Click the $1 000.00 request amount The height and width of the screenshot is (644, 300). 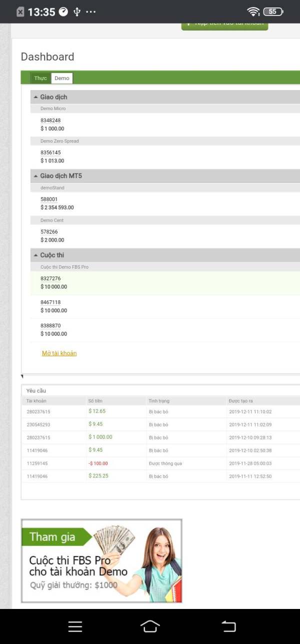(x=100, y=437)
